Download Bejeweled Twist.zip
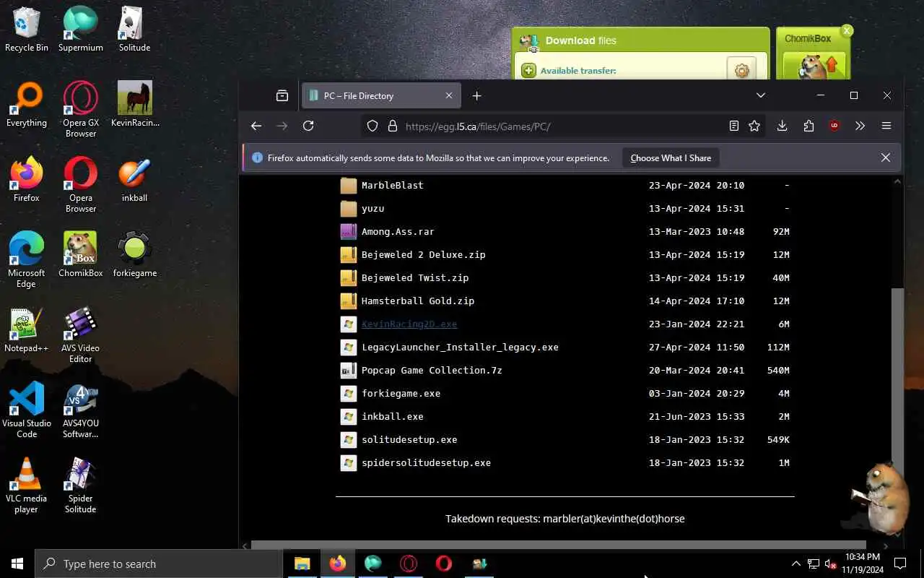The width and height of the screenshot is (924, 578). pos(415,277)
